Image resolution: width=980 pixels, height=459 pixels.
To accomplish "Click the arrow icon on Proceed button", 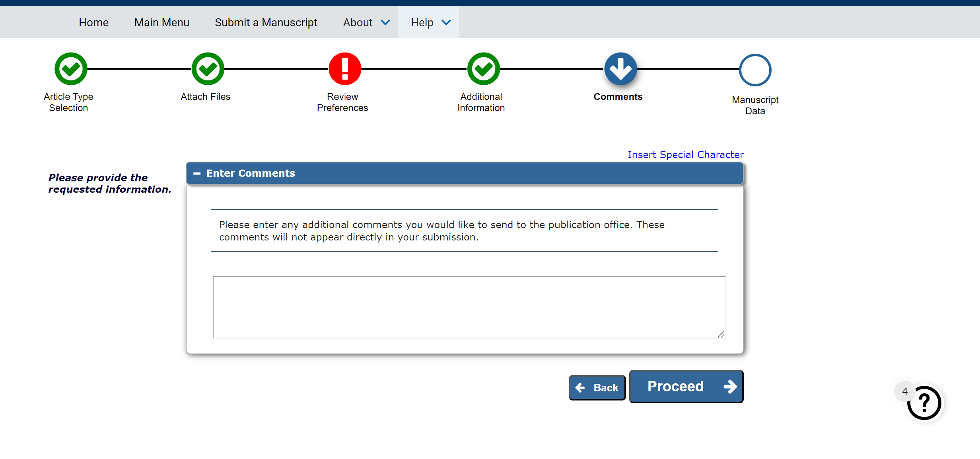I will click(730, 387).
